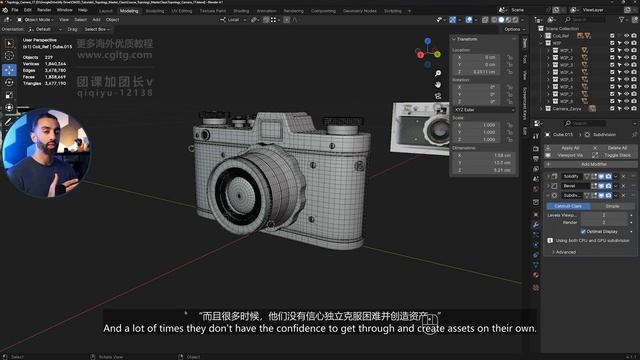The width and height of the screenshot is (640, 360).
Task: Click the Toggle Stack button
Action: [614, 155]
